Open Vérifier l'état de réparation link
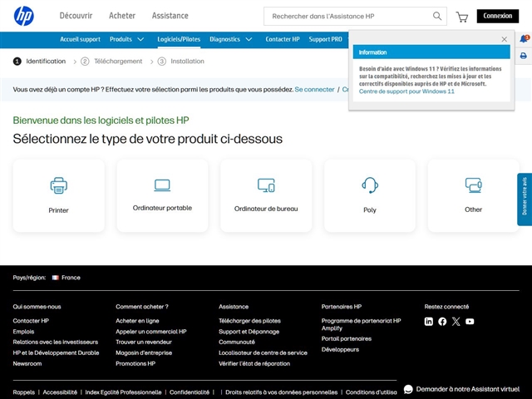Screen dimensions: 532x399 pos(254,364)
